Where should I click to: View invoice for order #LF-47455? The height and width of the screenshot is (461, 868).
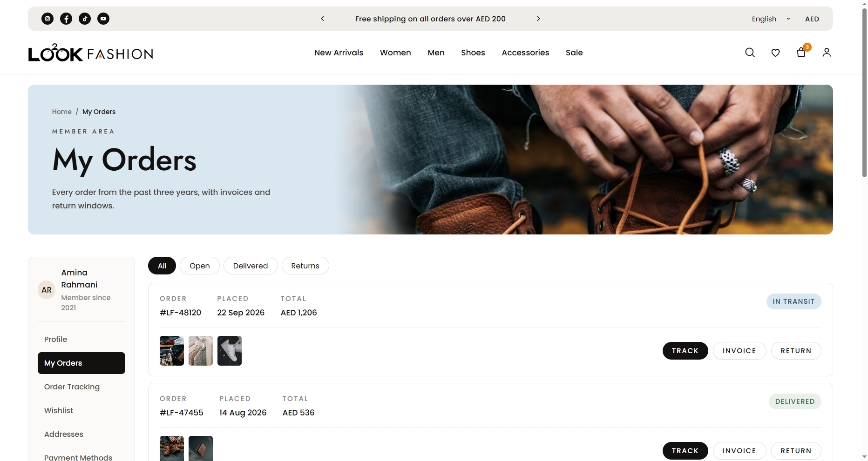739,451
